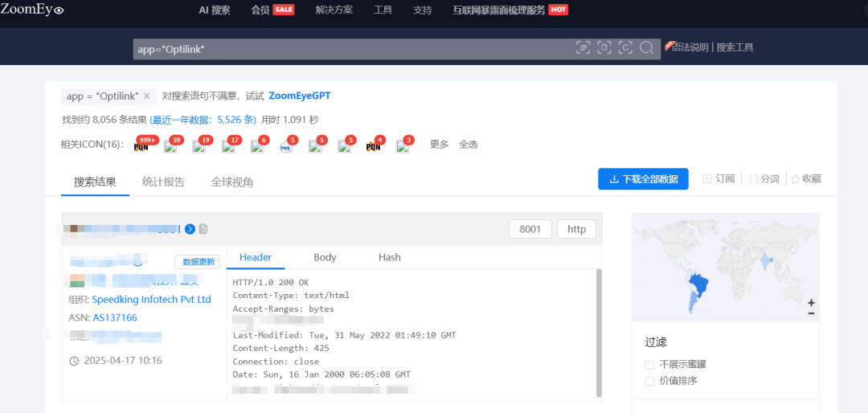868x413 pixels.
Task: Click the clock icon beside 2025-04-17 10:16
Action: click(74, 361)
